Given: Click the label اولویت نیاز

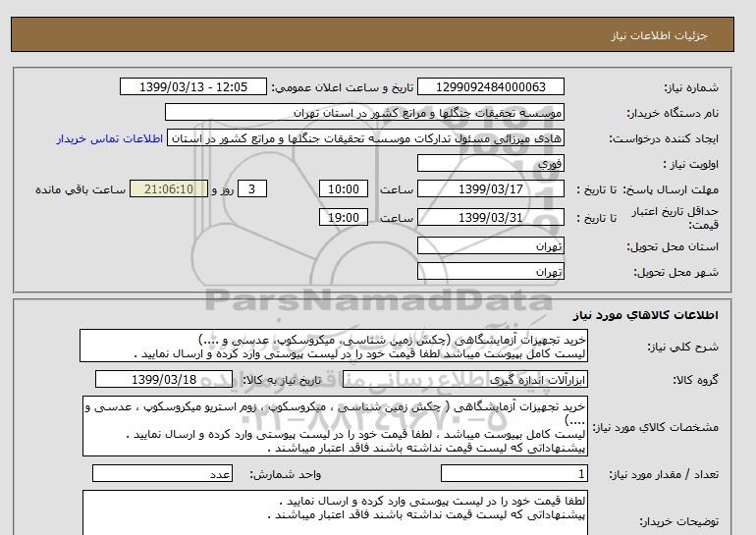Looking at the screenshot, I should click(x=691, y=164).
